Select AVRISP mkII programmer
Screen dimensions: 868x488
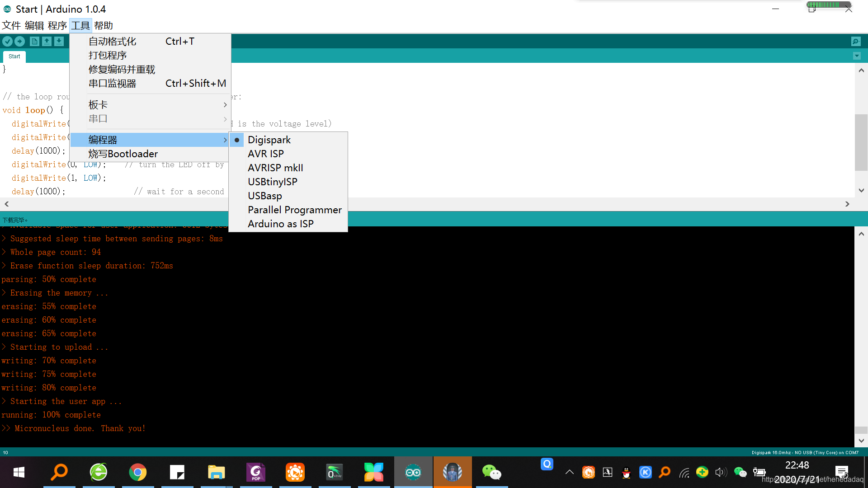point(288,168)
